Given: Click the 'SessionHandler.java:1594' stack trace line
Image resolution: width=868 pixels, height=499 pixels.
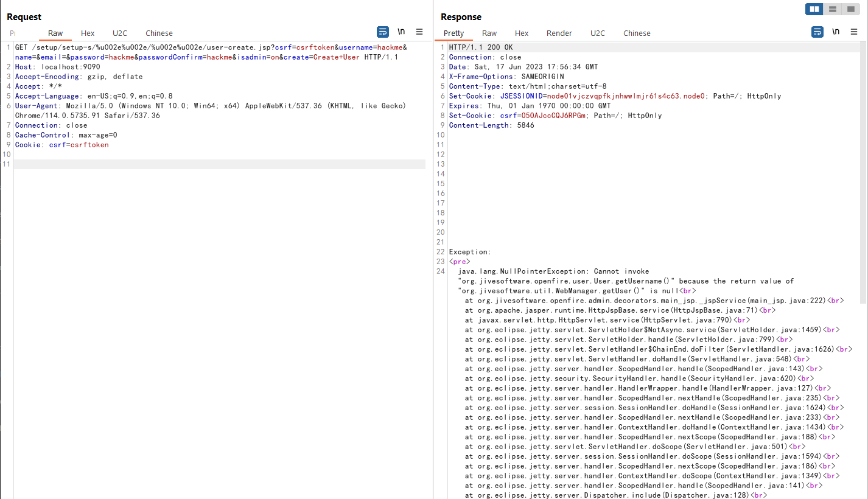Looking at the screenshot, I should (x=652, y=456).
